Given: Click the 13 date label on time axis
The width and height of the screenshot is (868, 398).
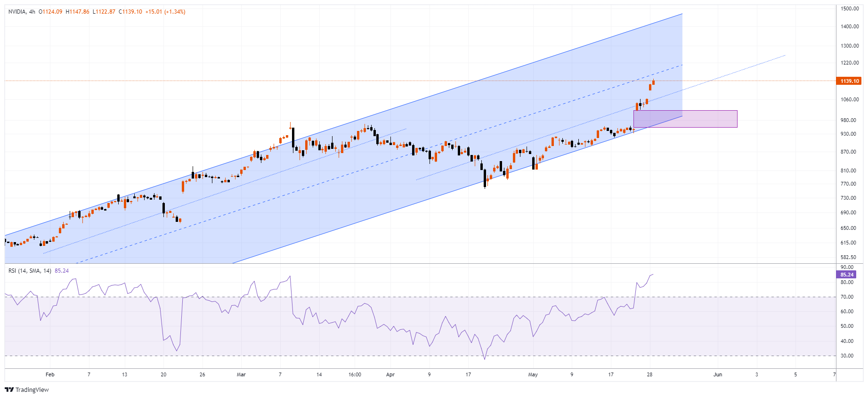Looking at the screenshot, I should (x=124, y=374).
